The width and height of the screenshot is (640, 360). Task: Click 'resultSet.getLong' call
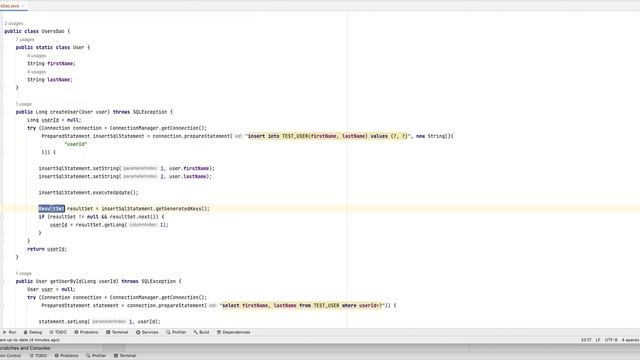(101, 225)
